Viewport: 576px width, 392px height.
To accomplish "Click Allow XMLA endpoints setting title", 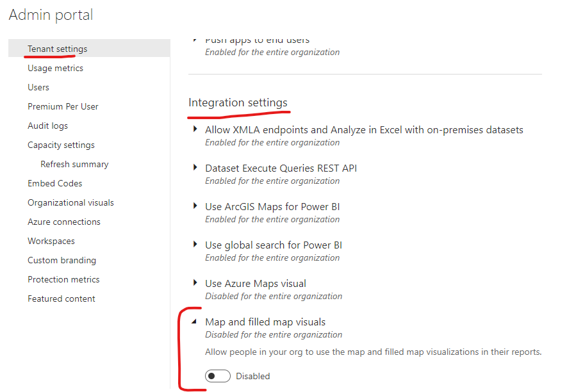I will point(364,129).
